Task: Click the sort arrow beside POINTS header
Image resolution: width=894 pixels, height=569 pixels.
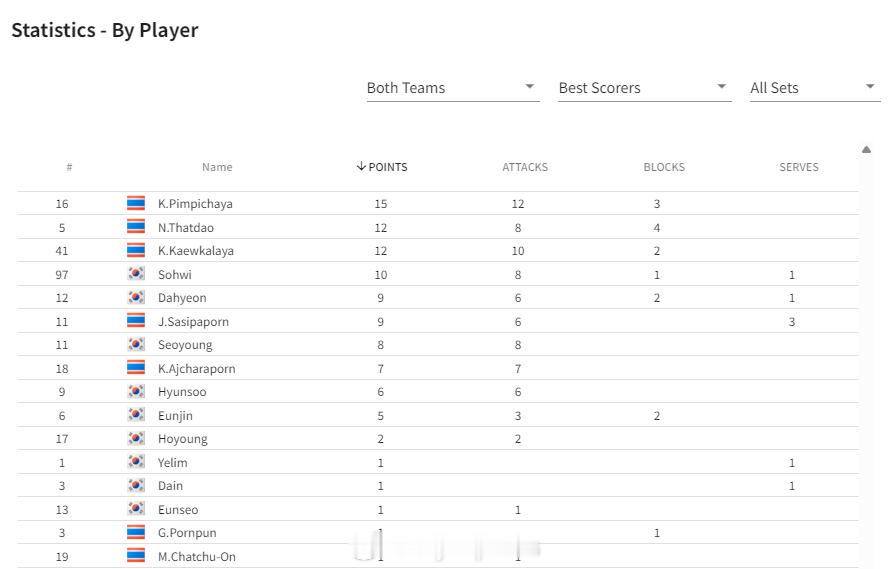Action: click(x=361, y=166)
